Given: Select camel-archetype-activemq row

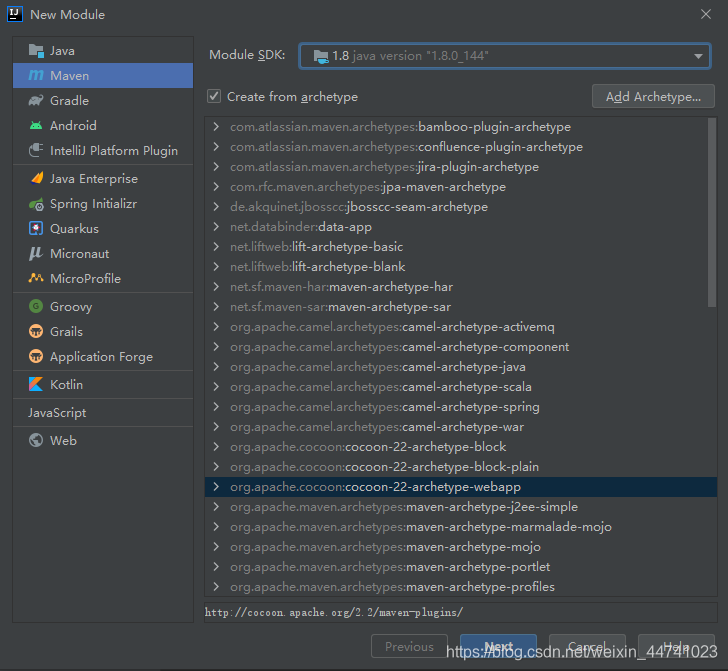Looking at the screenshot, I should coord(461,326).
